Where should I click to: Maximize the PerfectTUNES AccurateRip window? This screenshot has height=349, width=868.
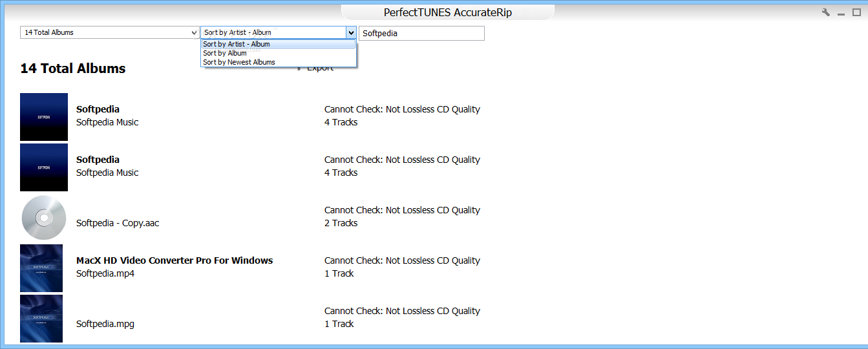(856, 12)
